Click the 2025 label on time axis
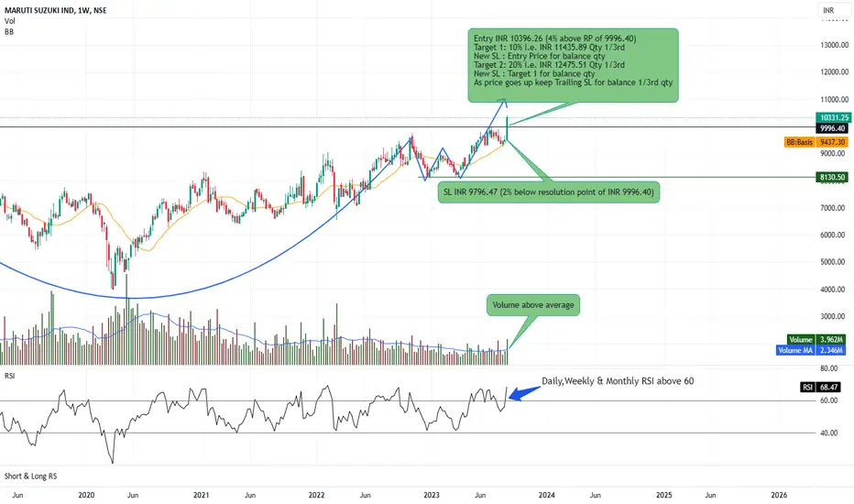 [664, 495]
